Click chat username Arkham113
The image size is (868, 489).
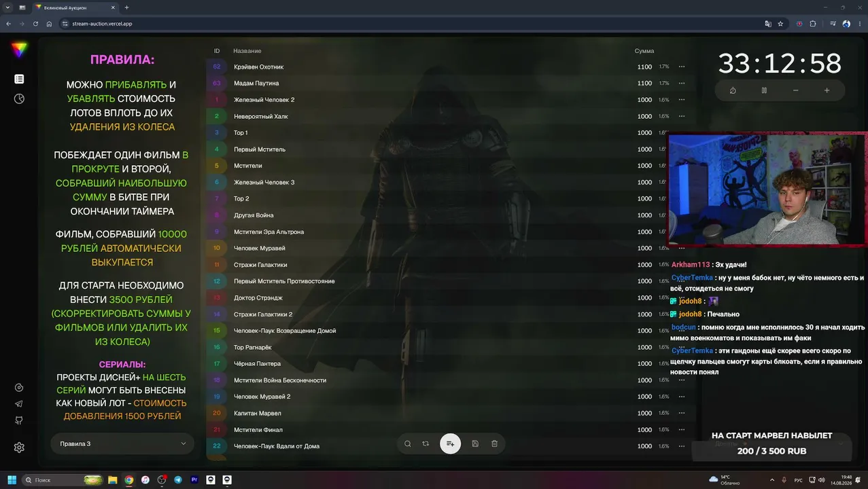click(x=690, y=265)
